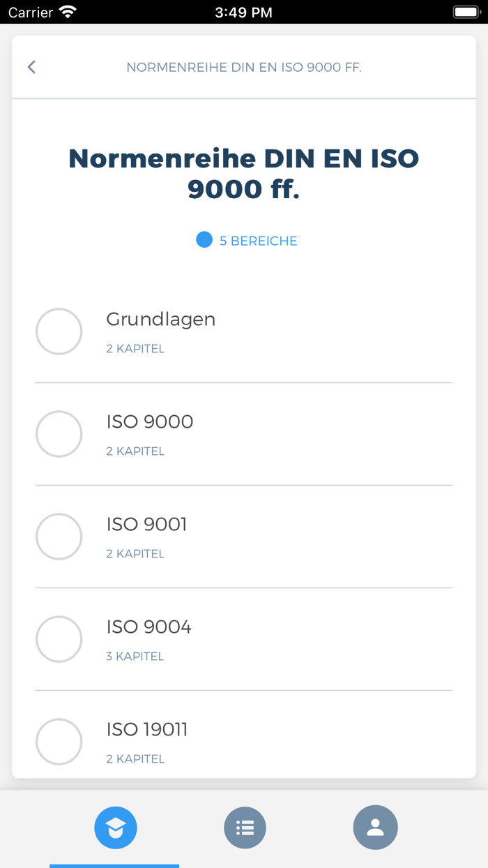Select the ISO 9001 progress circle
The height and width of the screenshot is (868, 488).
coord(59,537)
